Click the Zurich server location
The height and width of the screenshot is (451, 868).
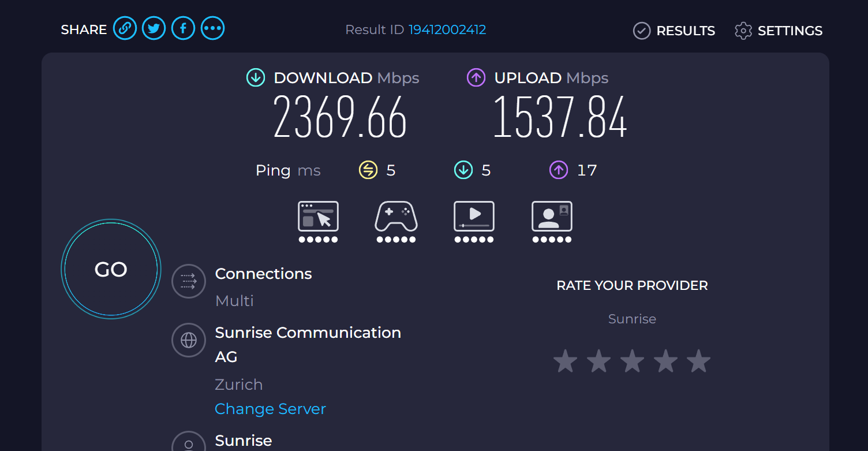pyautogui.click(x=239, y=385)
